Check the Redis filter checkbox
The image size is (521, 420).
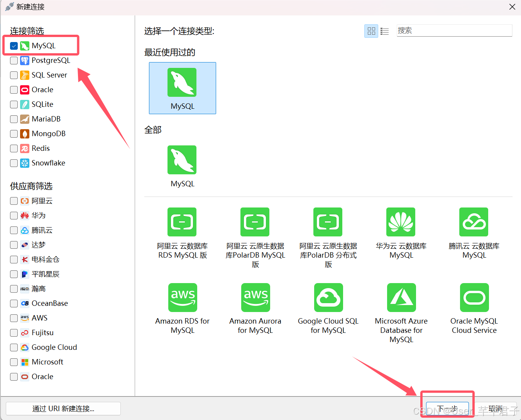click(x=14, y=148)
